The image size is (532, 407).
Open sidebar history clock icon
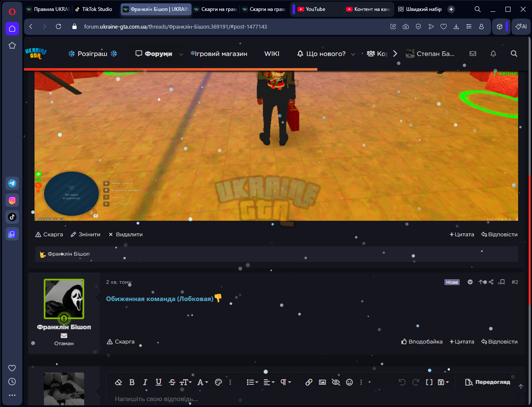(12, 381)
